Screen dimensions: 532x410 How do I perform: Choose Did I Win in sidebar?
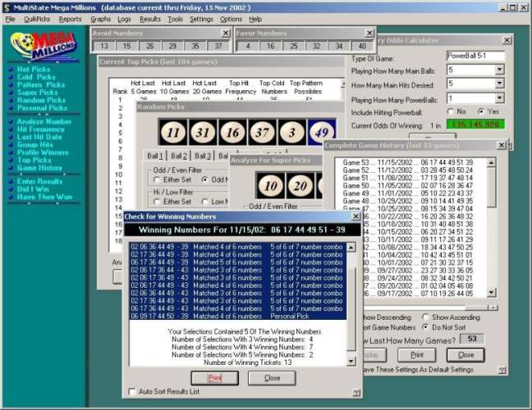(33, 189)
